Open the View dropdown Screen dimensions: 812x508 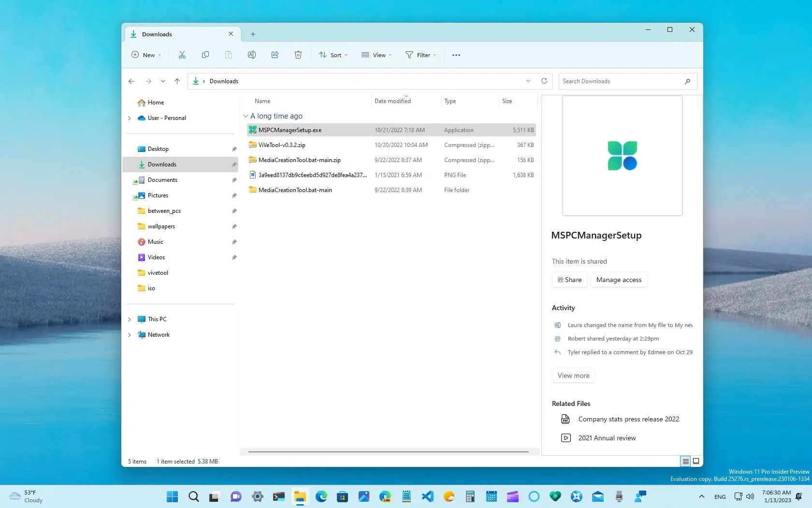coord(376,55)
